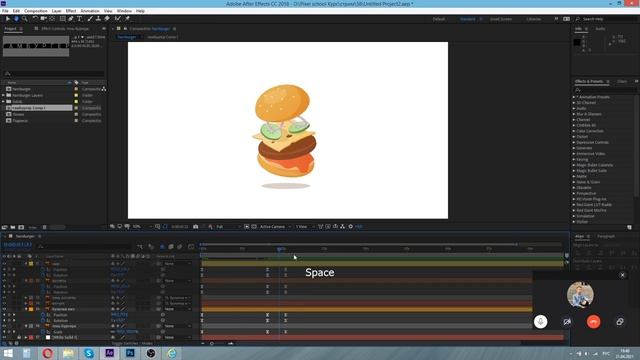Select the Puppet Pin tool
The width and height of the screenshot is (640, 360).
pyautogui.click(x=127, y=19)
